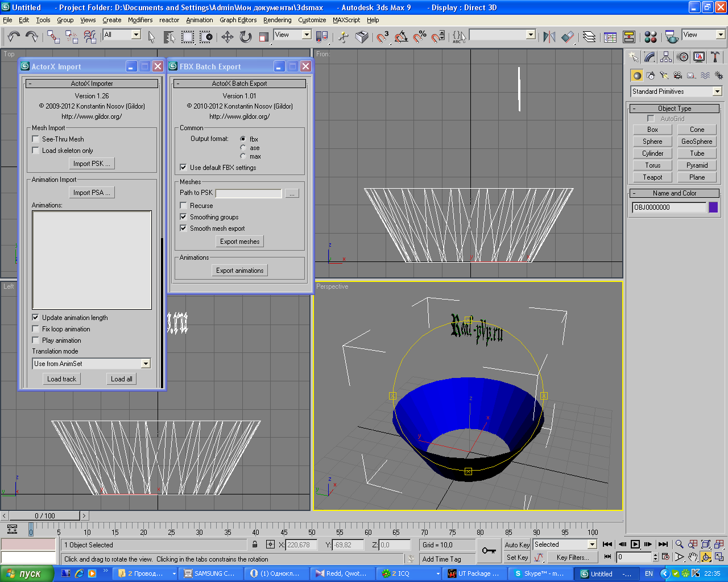Image resolution: width=728 pixels, height=582 pixels.
Task: Check the Fix loop animation box
Action: pyautogui.click(x=35, y=329)
